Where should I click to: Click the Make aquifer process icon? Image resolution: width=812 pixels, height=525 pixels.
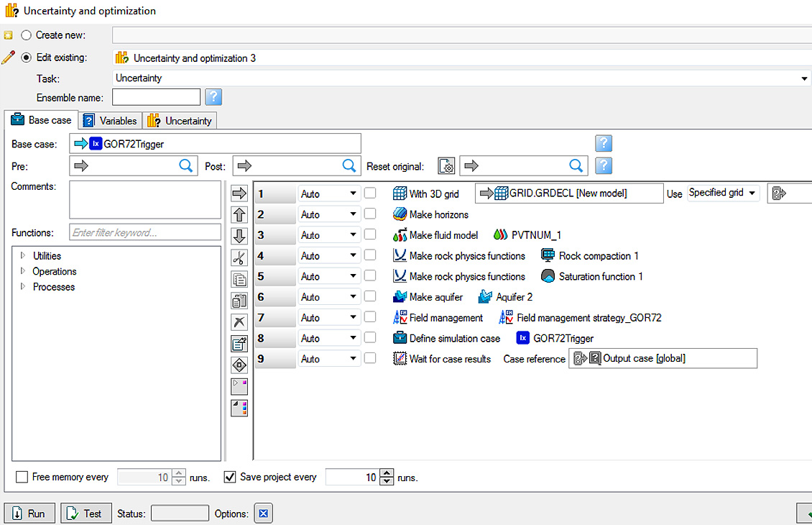point(400,297)
